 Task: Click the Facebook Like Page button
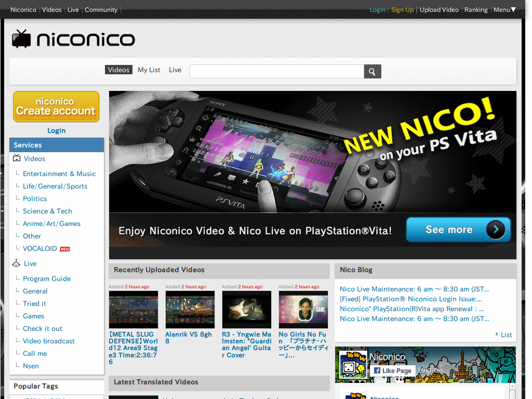(x=393, y=370)
